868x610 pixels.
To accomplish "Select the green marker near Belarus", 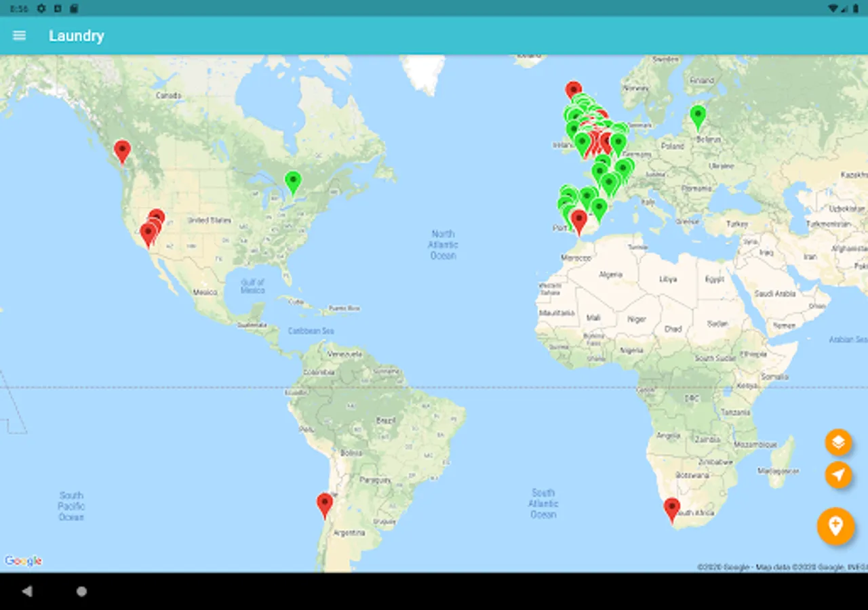I will [x=698, y=117].
